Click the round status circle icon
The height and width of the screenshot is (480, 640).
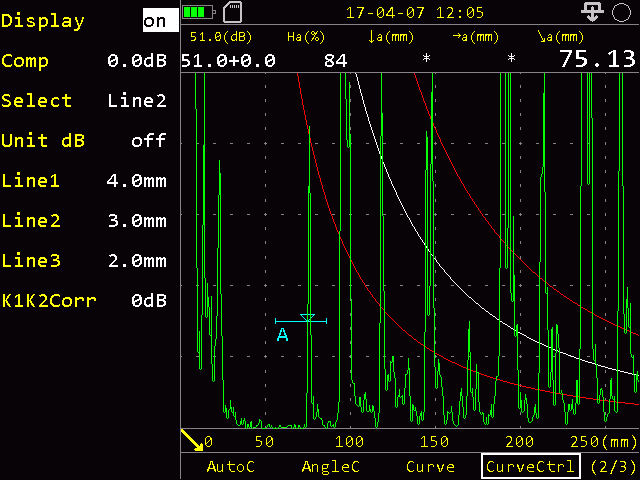point(621,12)
